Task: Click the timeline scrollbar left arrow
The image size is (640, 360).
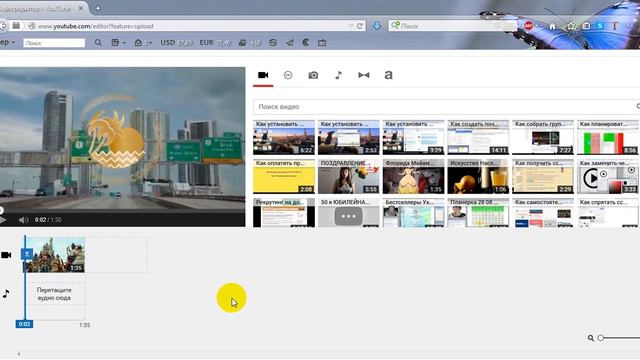Action: point(19,354)
